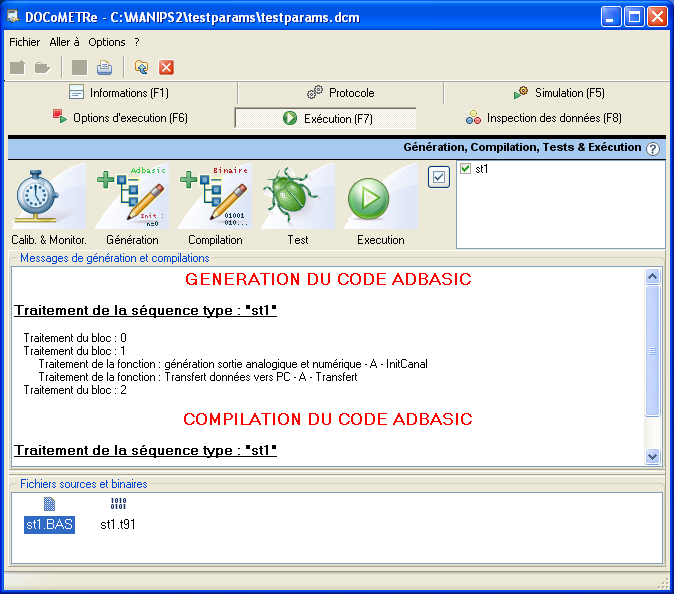
Task: Open Inspection des données (F8) tab
Action: point(543,118)
